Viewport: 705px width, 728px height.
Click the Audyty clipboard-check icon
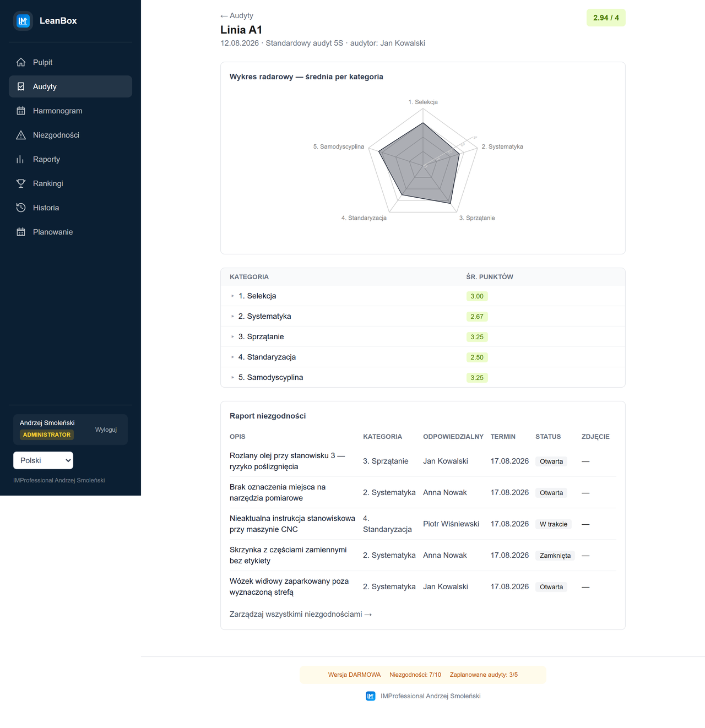21,86
